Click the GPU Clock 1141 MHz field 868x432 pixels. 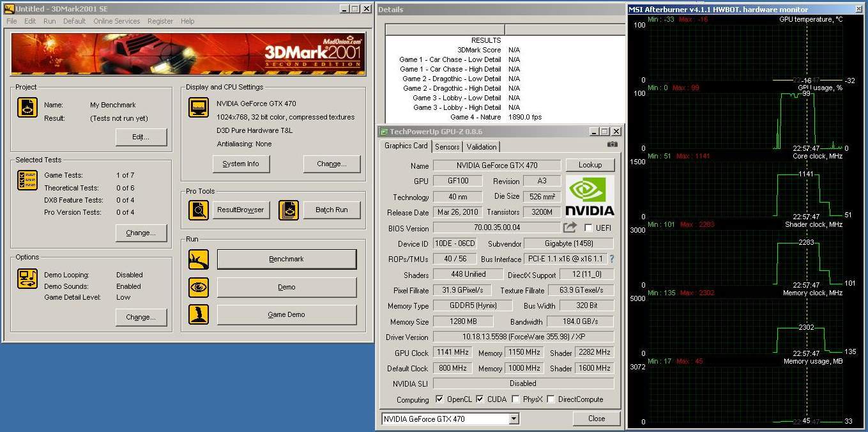452,352
